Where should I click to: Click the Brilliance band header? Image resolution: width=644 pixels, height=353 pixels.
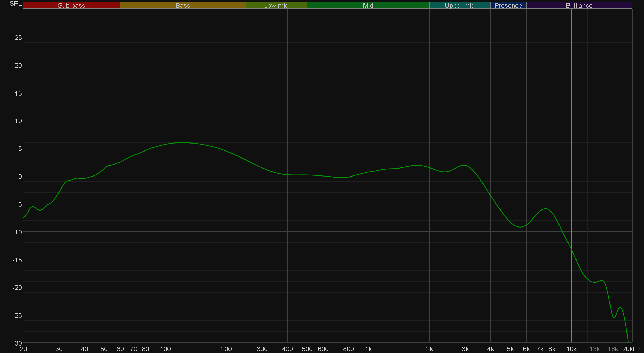click(579, 5)
